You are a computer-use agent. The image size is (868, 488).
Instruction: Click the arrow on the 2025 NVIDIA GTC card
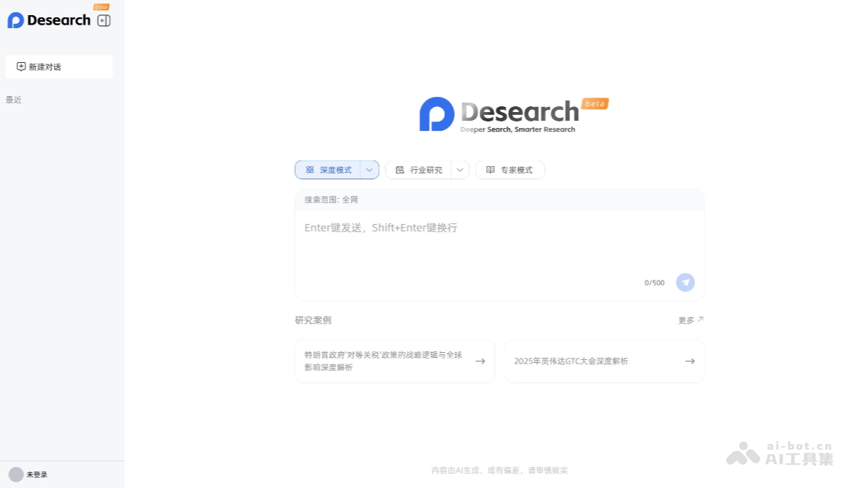point(689,361)
